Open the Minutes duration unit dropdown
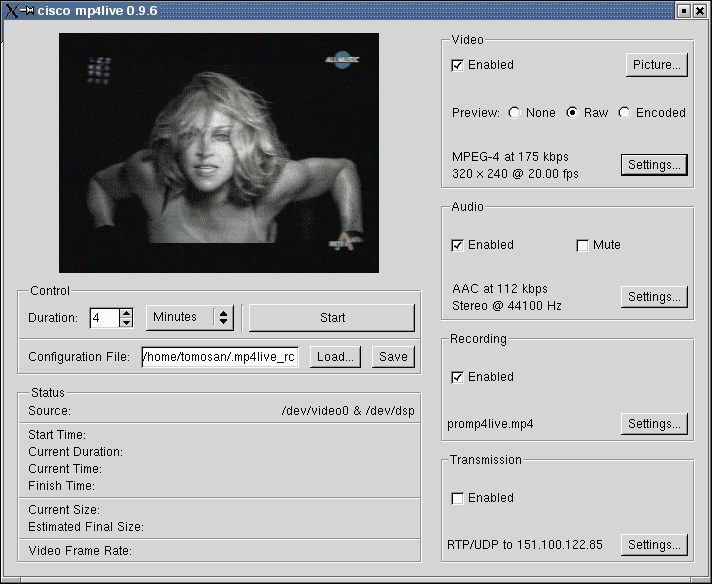The height and width of the screenshot is (584, 712). coord(190,317)
